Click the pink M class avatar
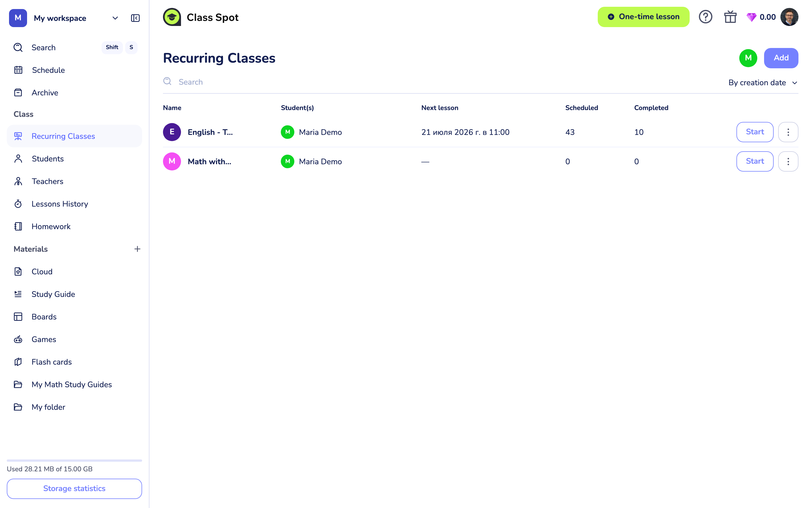The width and height of the screenshot is (812, 508). [x=172, y=162]
